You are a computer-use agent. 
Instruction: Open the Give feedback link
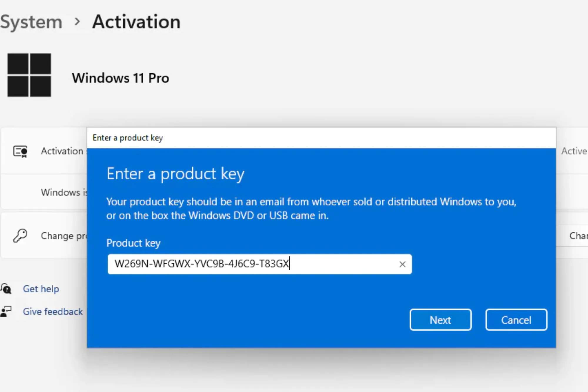point(53,311)
